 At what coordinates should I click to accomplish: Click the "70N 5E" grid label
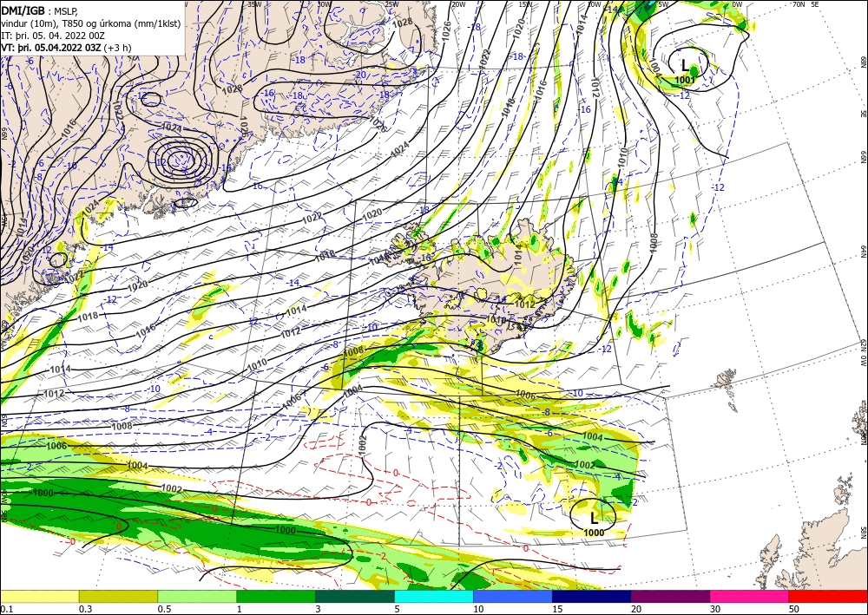pos(806,4)
